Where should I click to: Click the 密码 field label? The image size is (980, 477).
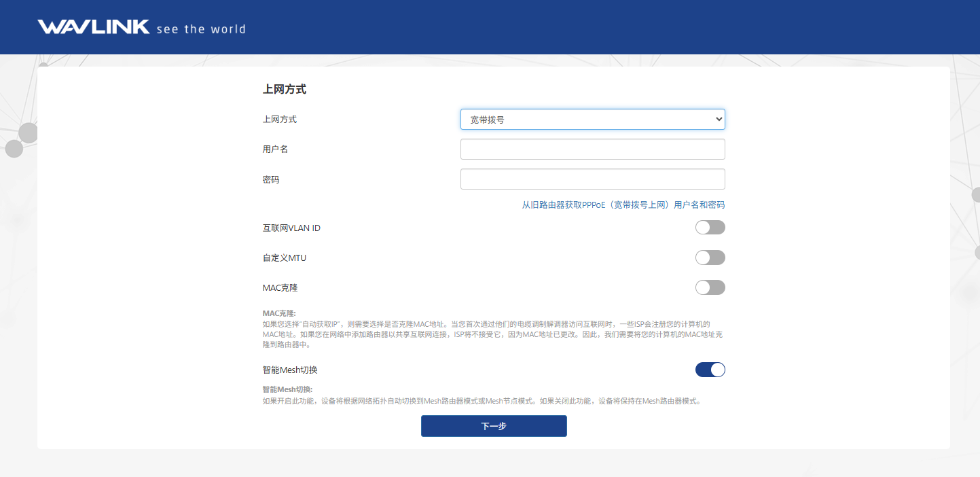(271, 180)
